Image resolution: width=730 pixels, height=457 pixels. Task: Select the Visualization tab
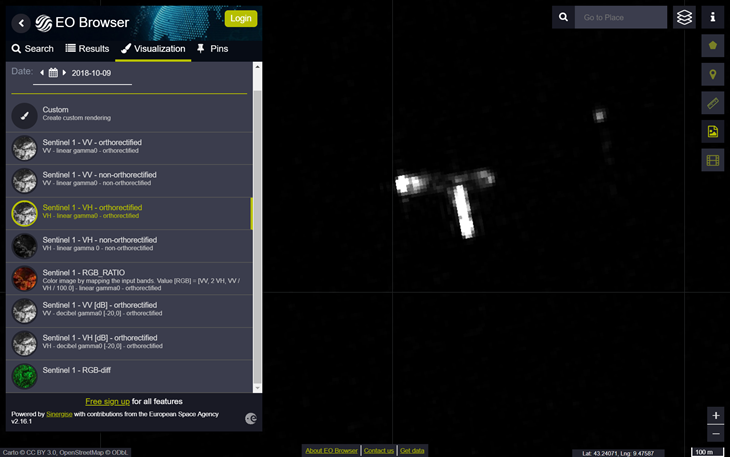(x=153, y=48)
